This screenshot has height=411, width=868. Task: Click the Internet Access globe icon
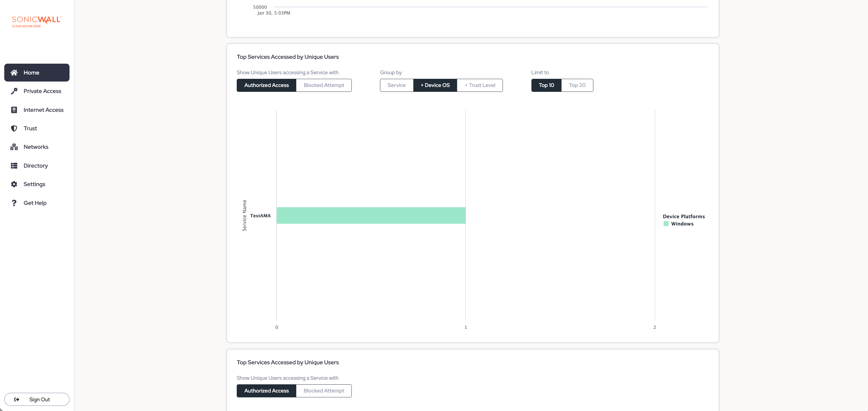point(14,110)
